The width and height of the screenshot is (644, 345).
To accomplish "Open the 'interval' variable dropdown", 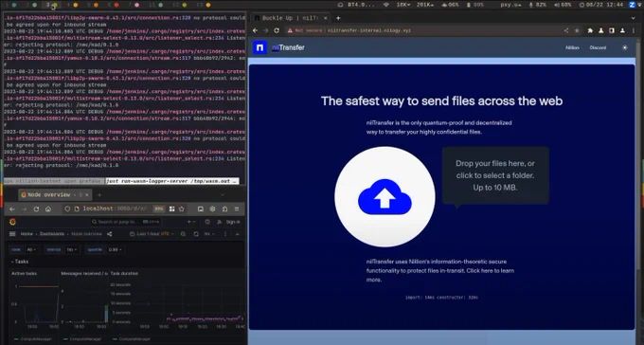I will (72, 249).
